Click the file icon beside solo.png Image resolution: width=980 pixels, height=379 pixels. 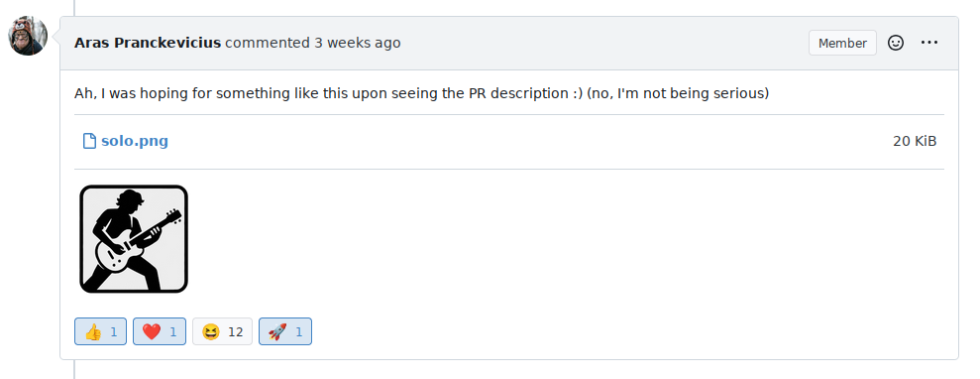pyautogui.click(x=89, y=141)
